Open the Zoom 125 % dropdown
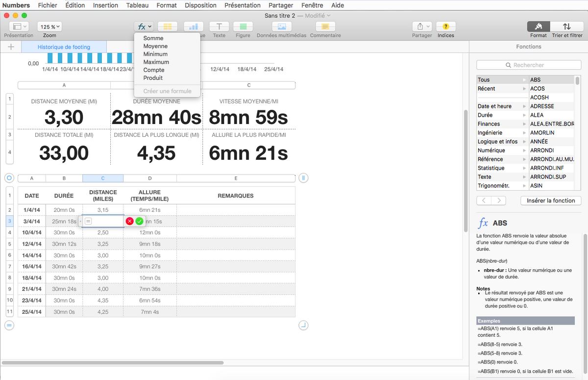Screen dimensions: 588x380 tap(49, 26)
